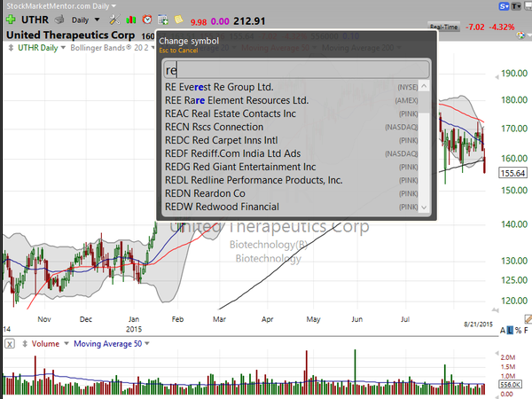The height and width of the screenshot is (399, 532).
Task: Click the scroll-down arrow in the symbol list
Action: point(424,207)
